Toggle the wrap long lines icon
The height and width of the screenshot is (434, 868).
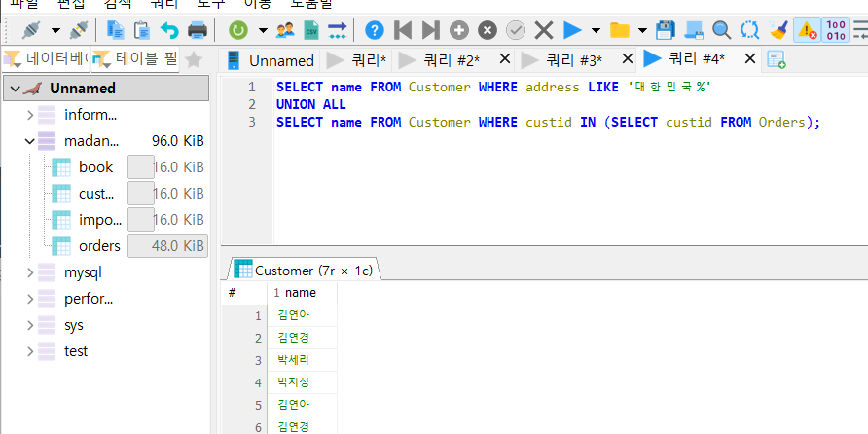tap(860, 30)
